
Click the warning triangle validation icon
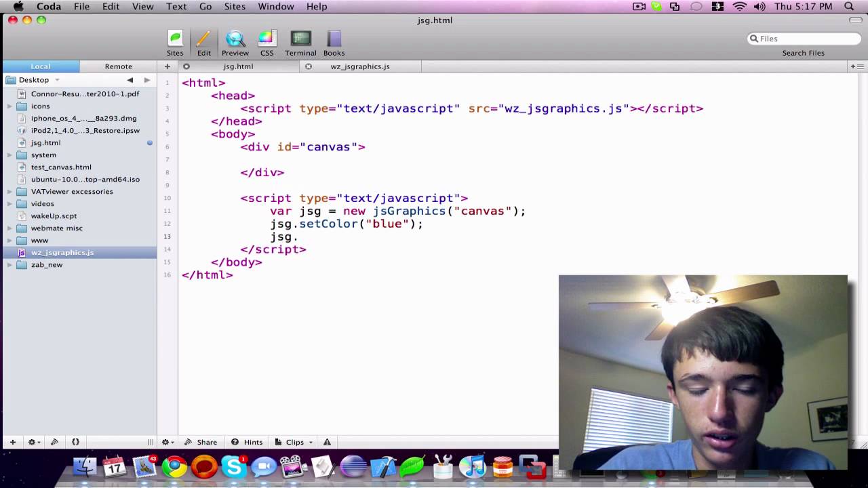tap(327, 442)
